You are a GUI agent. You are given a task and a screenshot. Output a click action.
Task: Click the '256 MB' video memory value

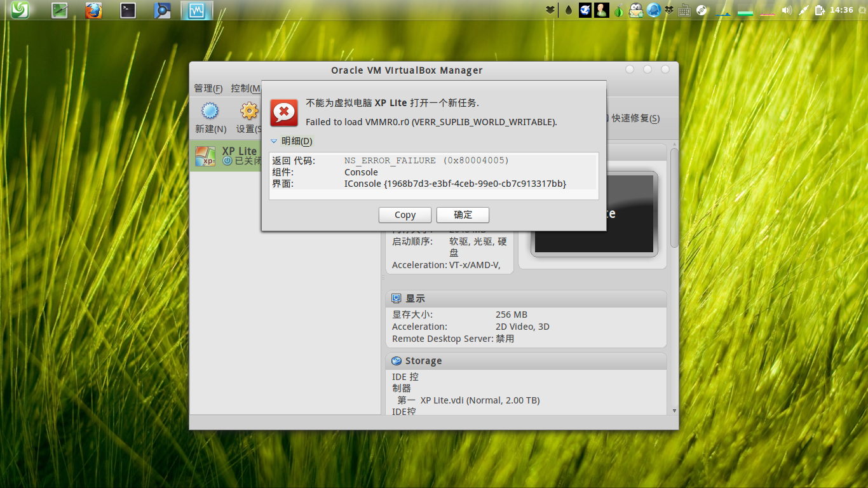[512, 315]
